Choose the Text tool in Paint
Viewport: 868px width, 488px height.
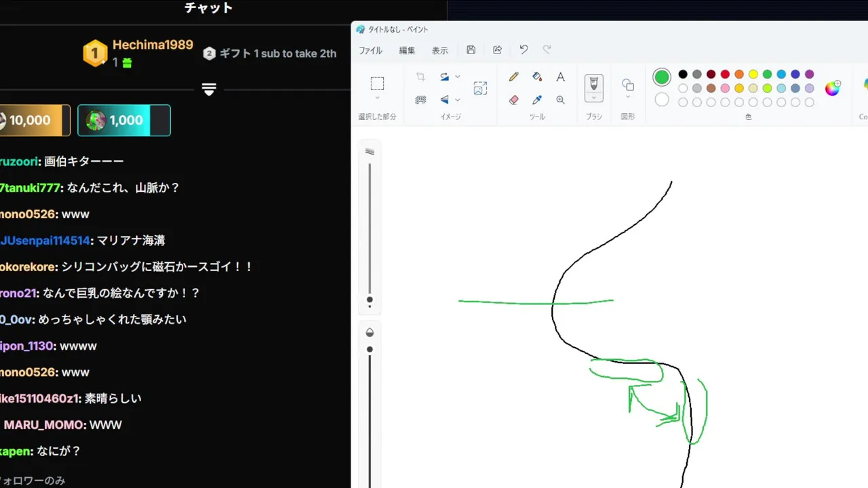click(x=560, y=77)
